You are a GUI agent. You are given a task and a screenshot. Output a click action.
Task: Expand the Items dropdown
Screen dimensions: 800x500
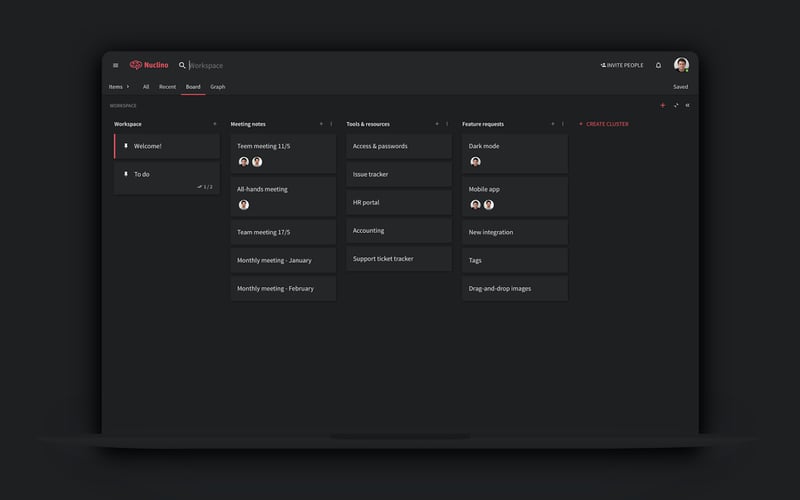pyautogui.click(x=119, y=87)
